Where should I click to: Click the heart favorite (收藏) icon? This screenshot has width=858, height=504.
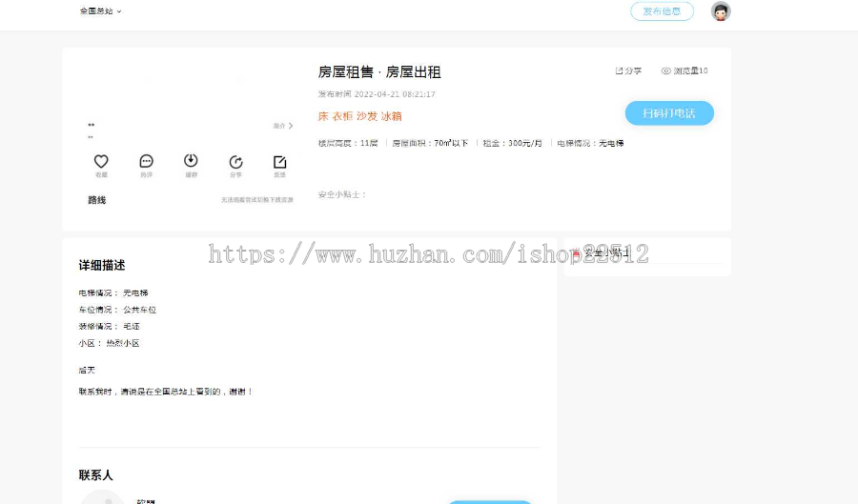click(x=101, y=161)
